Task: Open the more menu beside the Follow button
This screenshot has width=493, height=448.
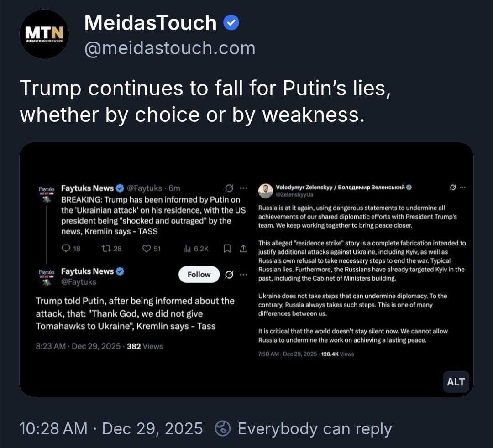Action: tap(243, 274)
